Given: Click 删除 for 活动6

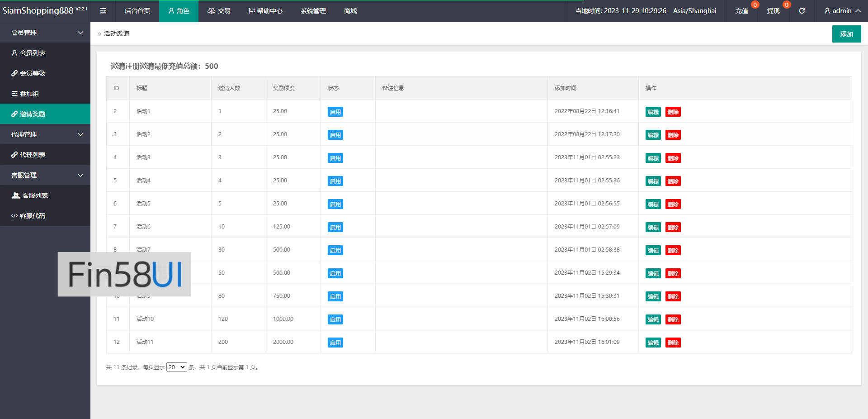Looking at the screenshot, I should point(673,227).
